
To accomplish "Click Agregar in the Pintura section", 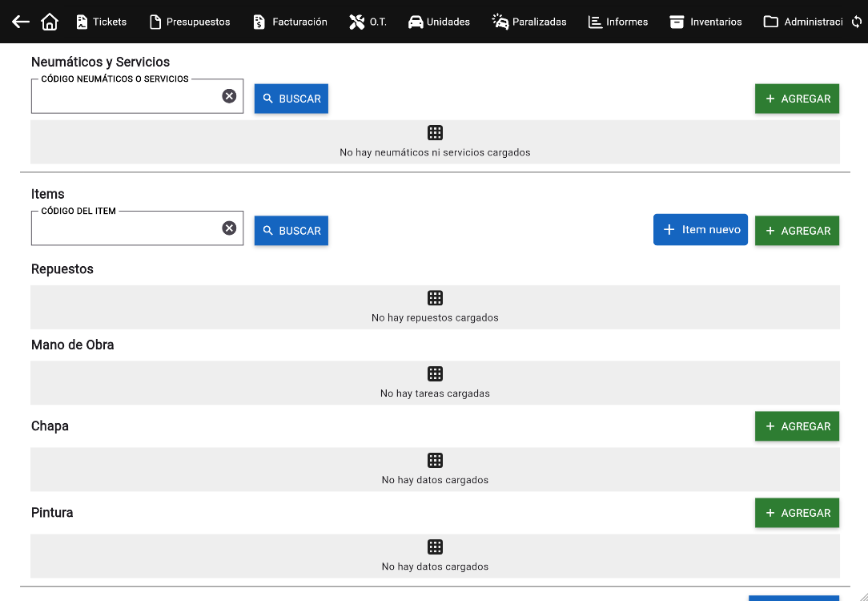I will point(798,513).
